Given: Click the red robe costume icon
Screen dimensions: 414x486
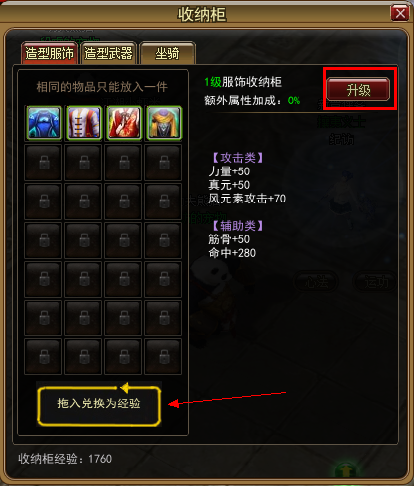Looking at the screenshot, I should [124, 123].
